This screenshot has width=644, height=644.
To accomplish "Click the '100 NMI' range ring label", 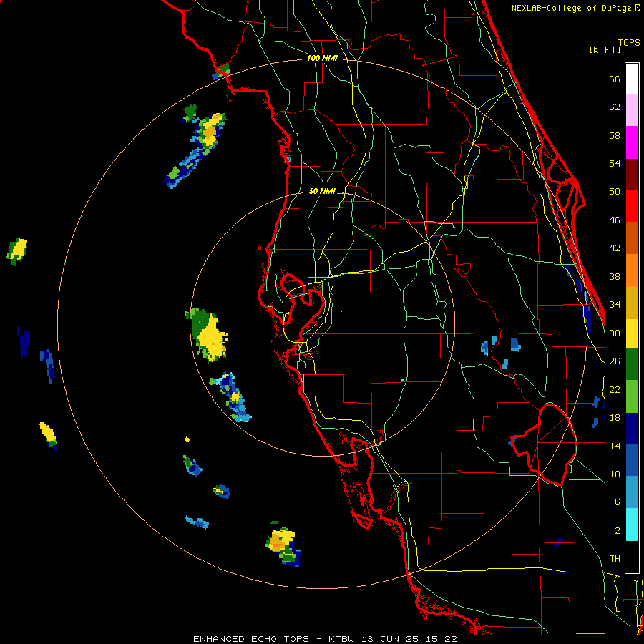I will pyautogui.click(x=322, y=58).
